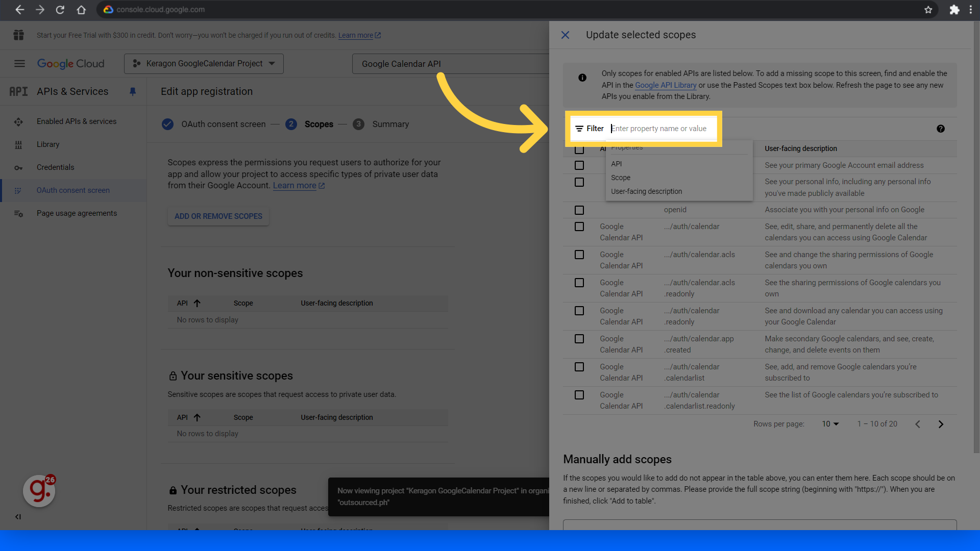Click ADD OR REMOVE SCOPES button
This screenshot has width=980, height=551.
pyautogui.click(x=218, y=216)
